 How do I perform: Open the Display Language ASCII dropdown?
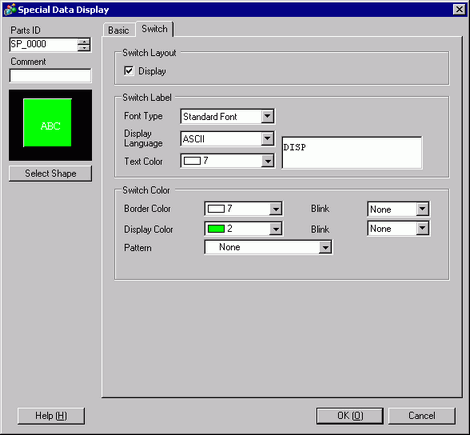[227, 139]
